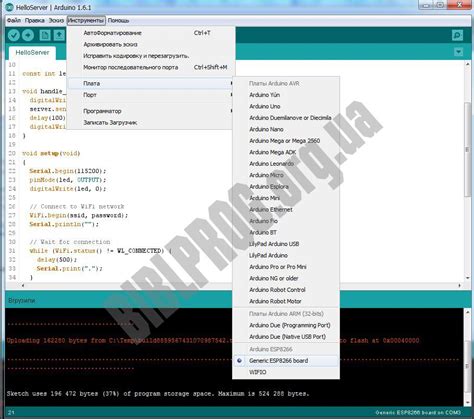Open the Помощь menu
Image resolution: width=474 pixels, height=419 pixels.
click(x=118, y=21)
